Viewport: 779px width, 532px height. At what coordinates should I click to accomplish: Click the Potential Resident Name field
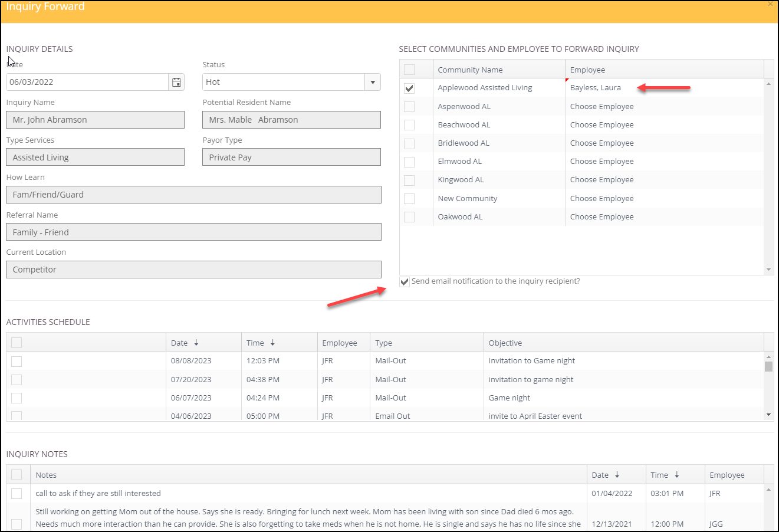(x=291, y=120)
